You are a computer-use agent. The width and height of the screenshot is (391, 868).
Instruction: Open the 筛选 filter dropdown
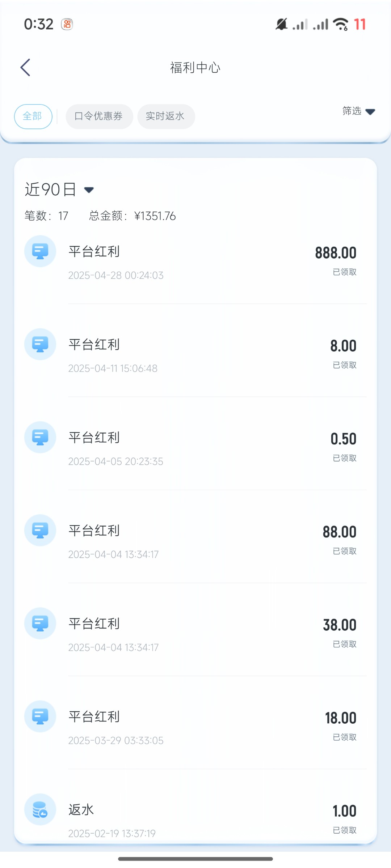click(x=358, y=111)
